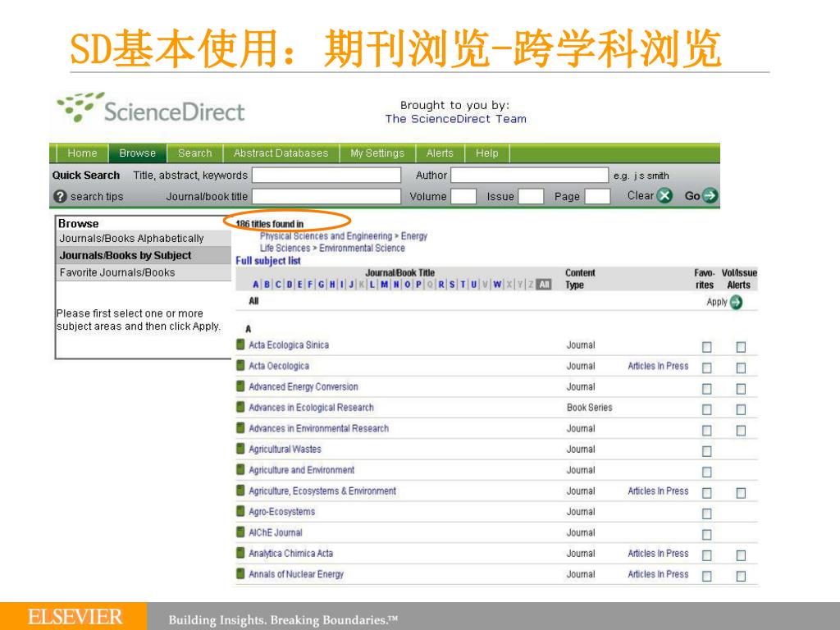
Task: Click the Environmental Science subject link
Action: (362, 248)
